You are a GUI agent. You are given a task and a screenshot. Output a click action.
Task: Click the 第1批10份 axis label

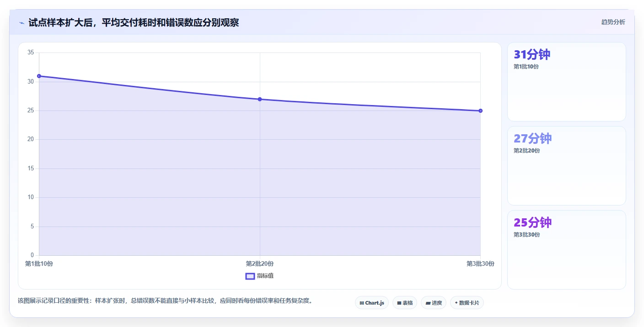pos(39,264)
